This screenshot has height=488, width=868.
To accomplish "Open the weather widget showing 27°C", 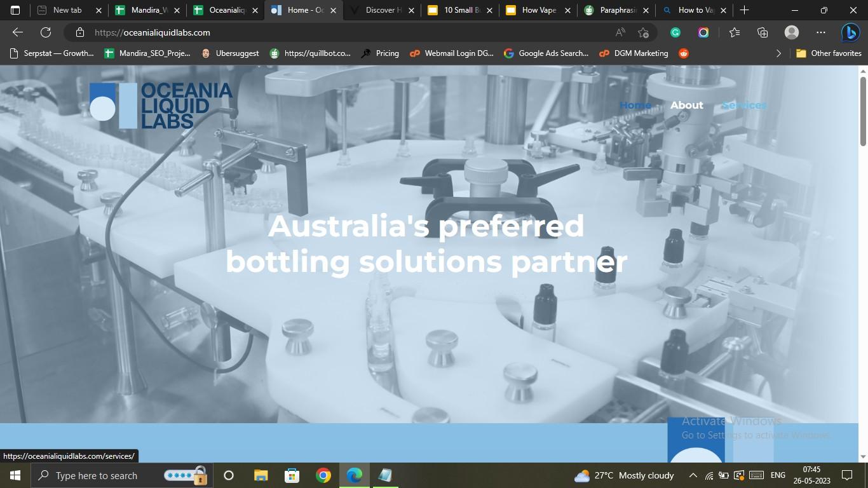I will click(623, 475).
